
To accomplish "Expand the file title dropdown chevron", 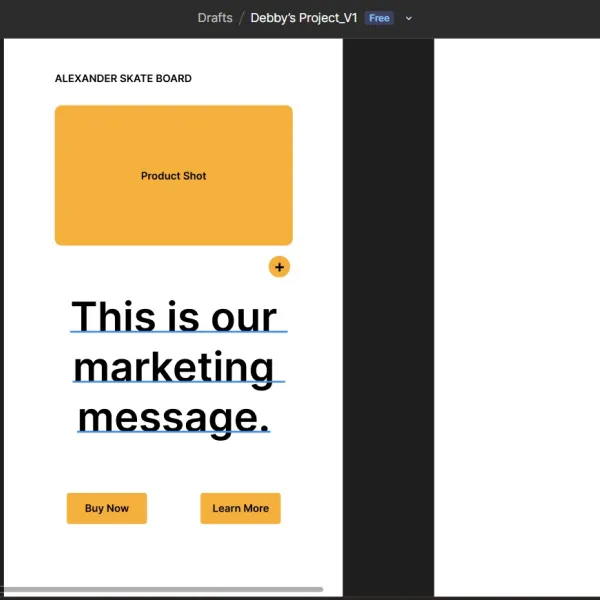I will coord(409,18).
